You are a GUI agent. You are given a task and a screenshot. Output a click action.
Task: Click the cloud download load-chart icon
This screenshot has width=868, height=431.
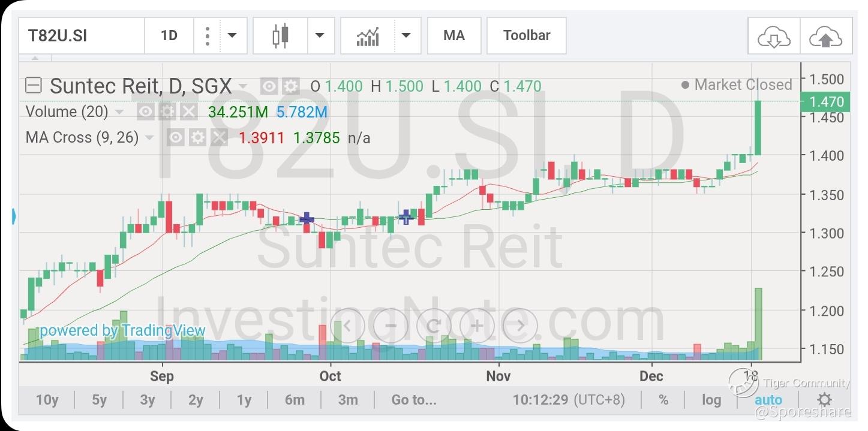click(x=774, y=38)
